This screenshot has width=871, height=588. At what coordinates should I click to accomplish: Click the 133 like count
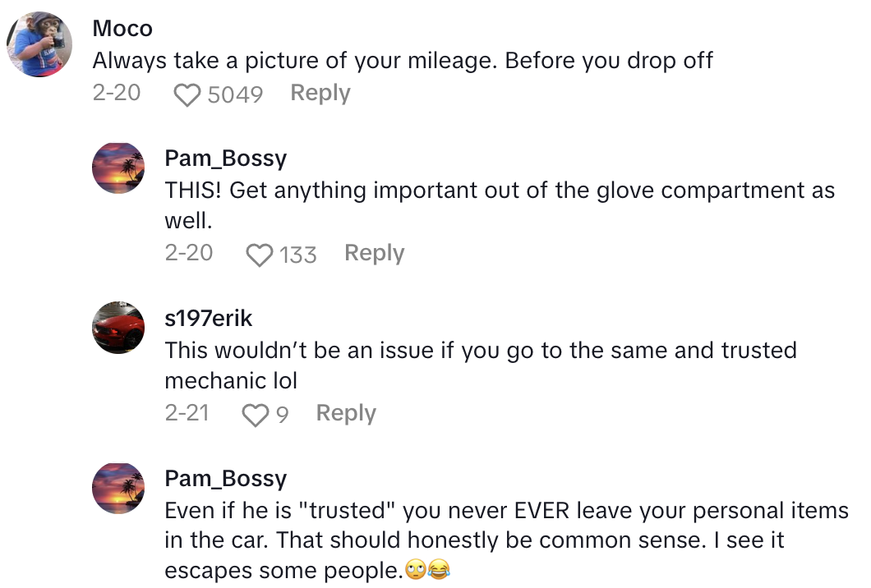click(297, 255)
